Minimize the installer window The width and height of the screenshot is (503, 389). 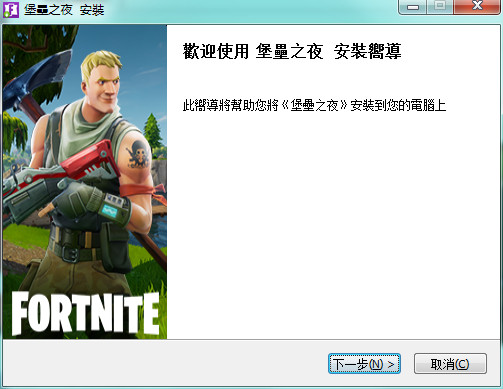pyautogui.click(x=413, y=7)
